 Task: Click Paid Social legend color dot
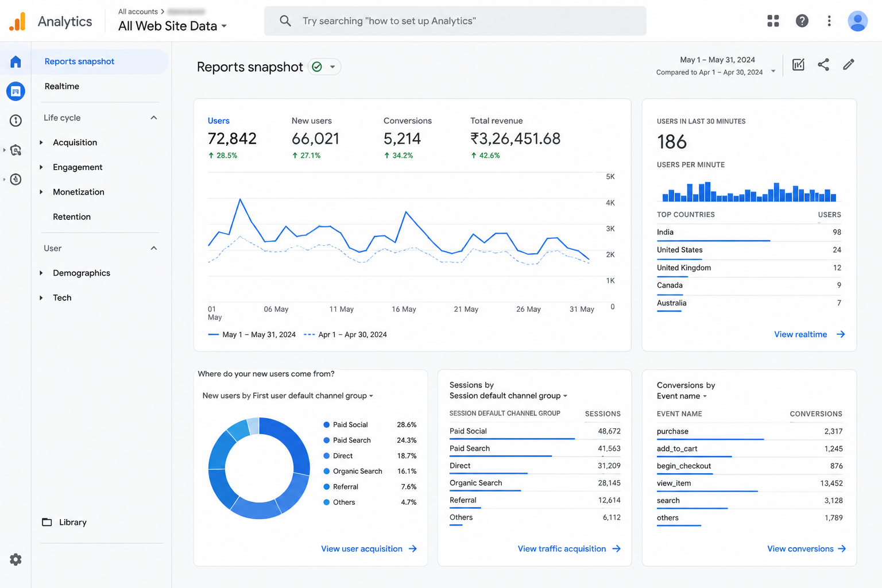coord(327,425)
